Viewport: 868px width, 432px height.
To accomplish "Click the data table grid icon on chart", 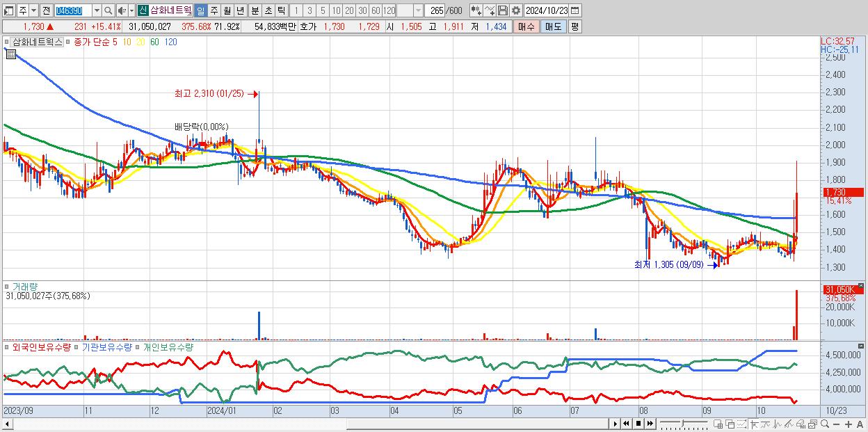I will [x=10, y=54].
